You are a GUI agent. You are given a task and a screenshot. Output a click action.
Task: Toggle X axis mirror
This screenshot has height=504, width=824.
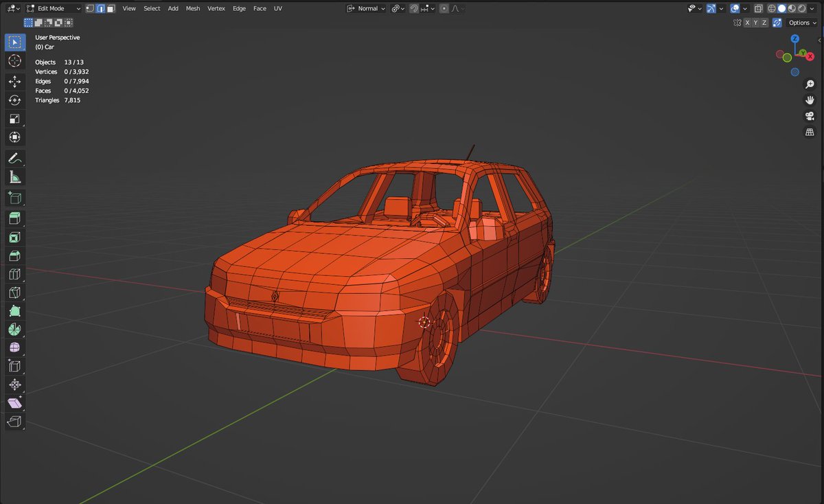[x=747, y=23]
